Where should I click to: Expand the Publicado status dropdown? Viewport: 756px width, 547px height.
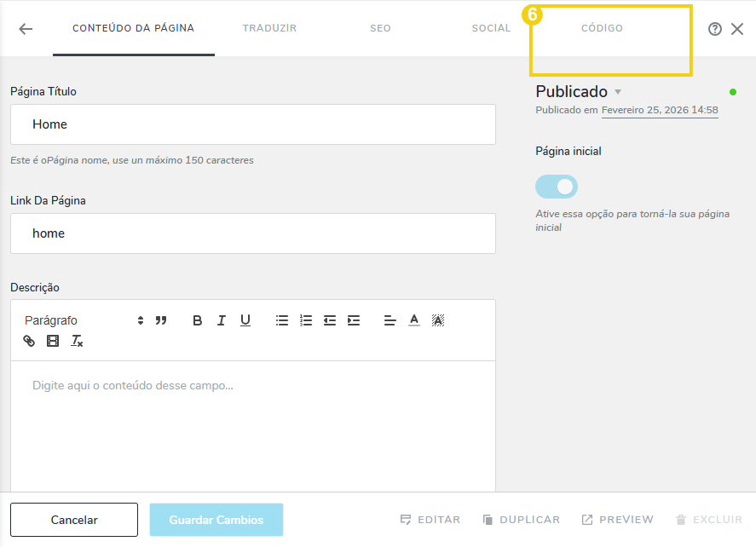pyautogui.click(x=617, y=91)
